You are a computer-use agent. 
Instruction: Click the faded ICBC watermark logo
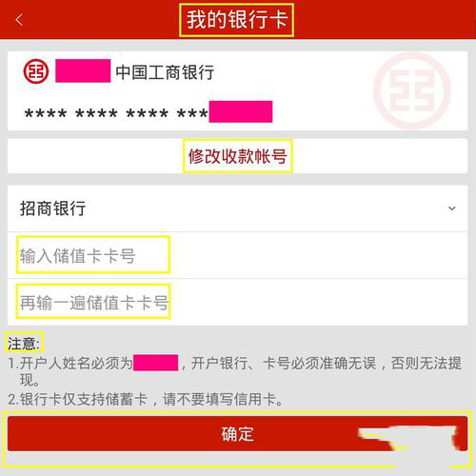tap(412, 91)
